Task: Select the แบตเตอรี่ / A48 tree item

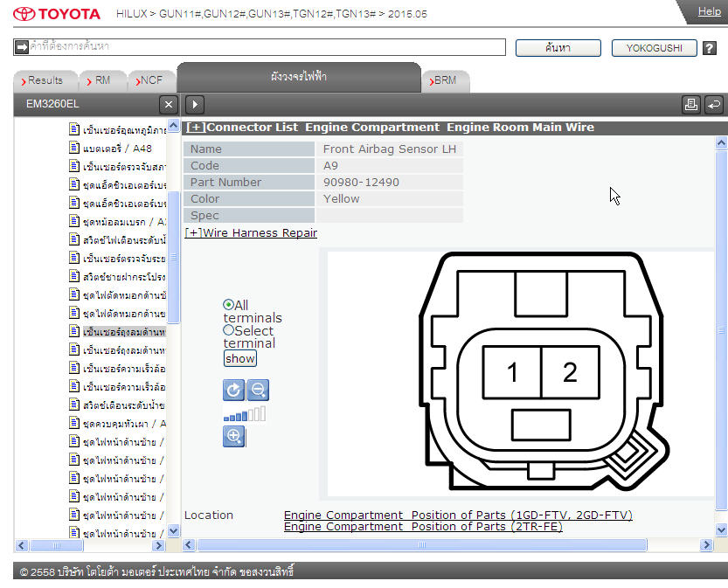Action: [x=117, y=148]
